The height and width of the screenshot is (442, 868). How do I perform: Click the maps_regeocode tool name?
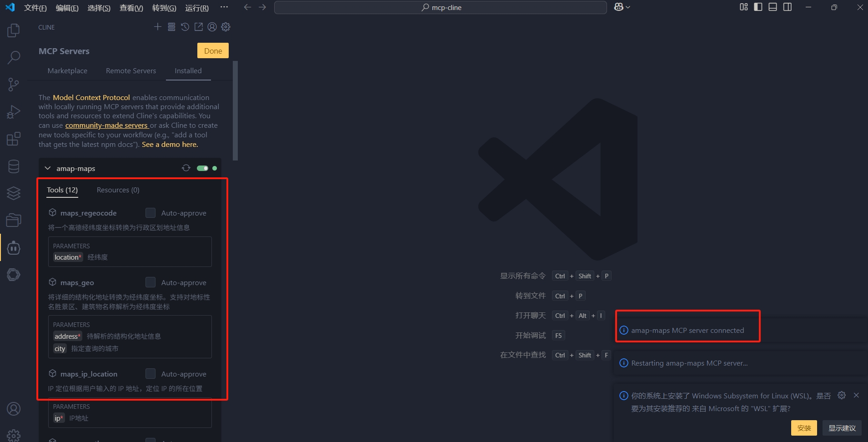tap(88, 213)
